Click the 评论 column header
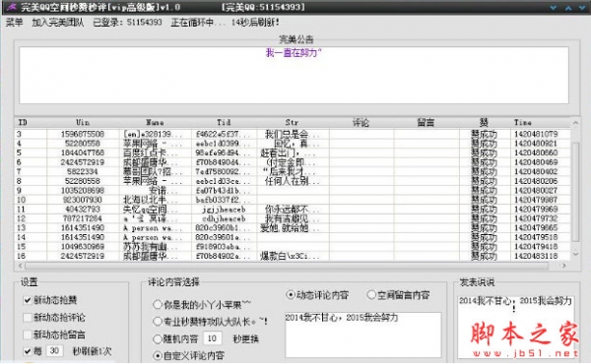This screenshot has height=364, width=591. (x=361, y=122)
